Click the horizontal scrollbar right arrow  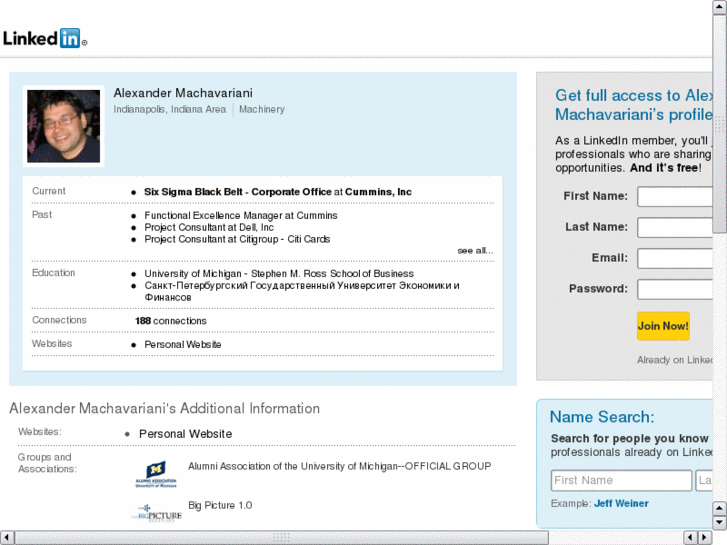coord(705,538)
